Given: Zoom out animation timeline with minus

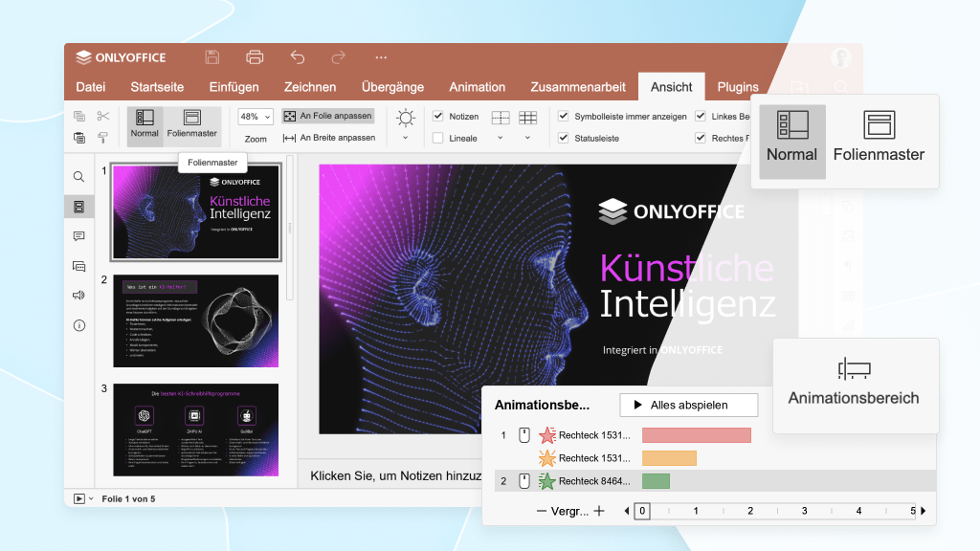Looking at the screenshot, I should 542,511.
